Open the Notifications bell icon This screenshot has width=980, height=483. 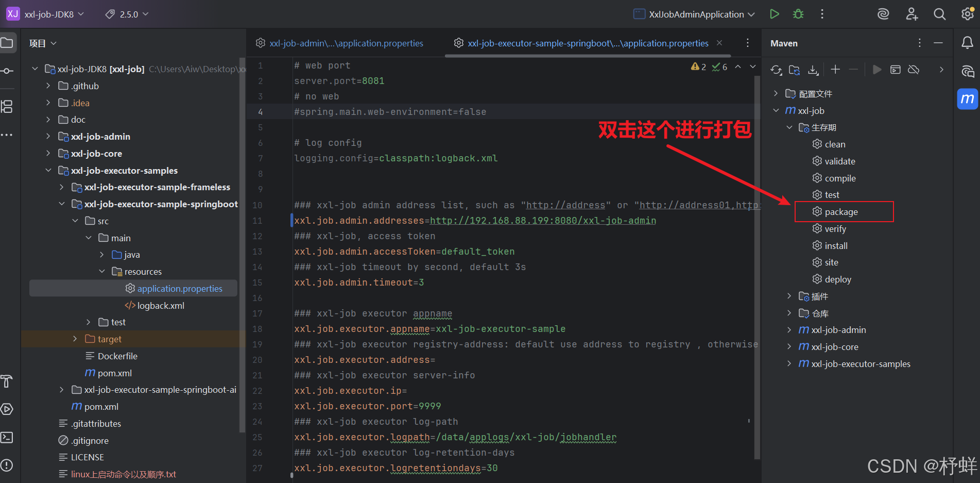pyautogui.click(x=968, y=43)
